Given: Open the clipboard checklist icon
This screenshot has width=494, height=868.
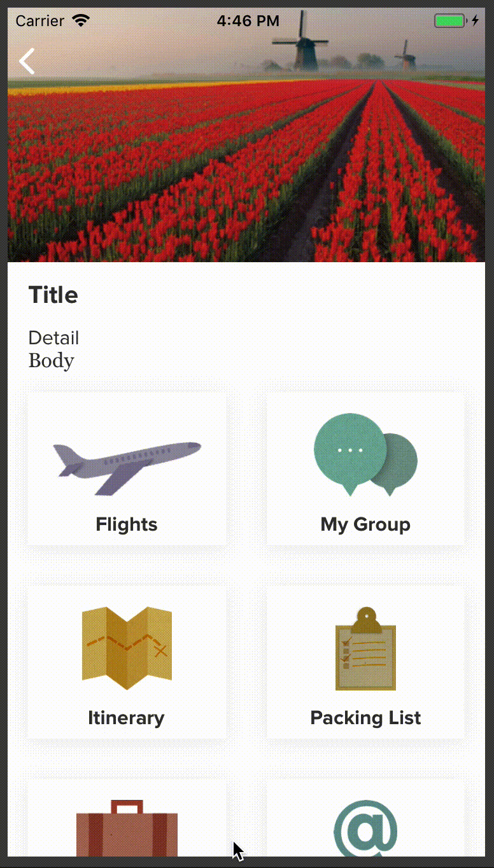Looking at the screenshot, I should coord(365,649).
